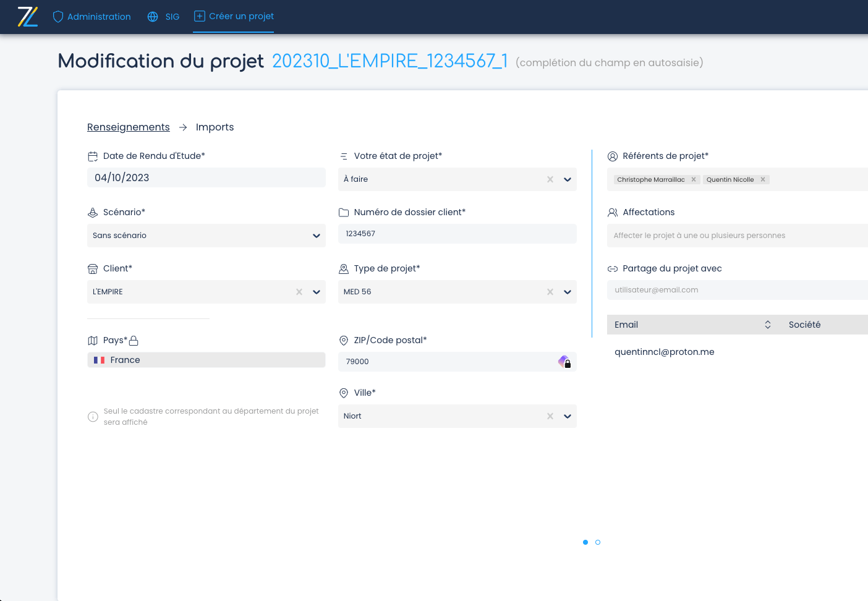Clear the L'EMPIRE client selection
The image size is (868, 601).
pyautogui.click(x=299, y=292)
